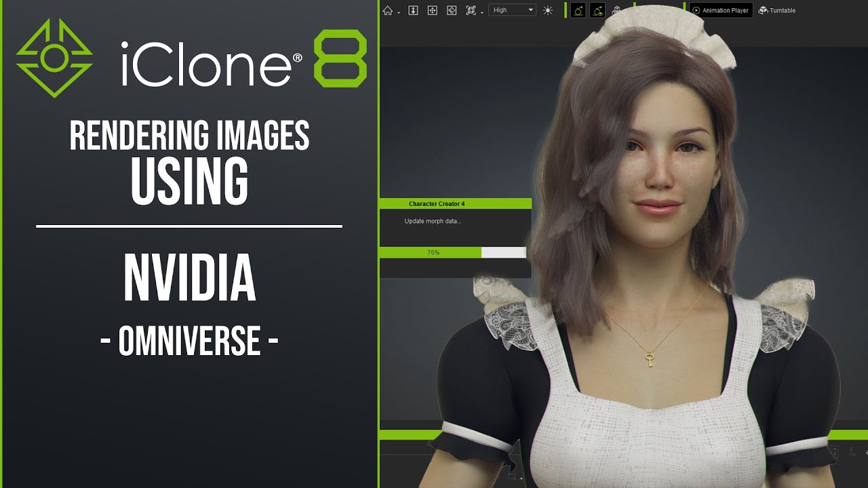Click the vertical fit view icon
Viewport: 868px width, 488px height.
pyautogui.click(x=413, y=10)
